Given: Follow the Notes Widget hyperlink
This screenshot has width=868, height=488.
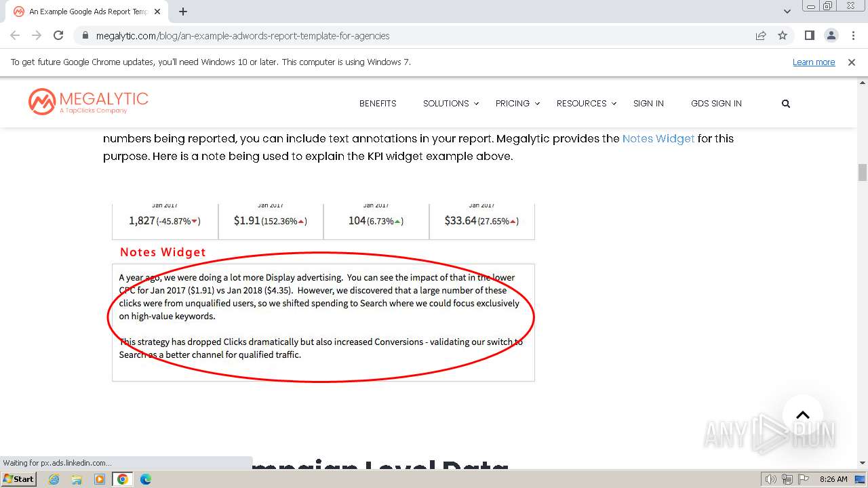Looking at the screenshot, I should (x=658, y=138).
